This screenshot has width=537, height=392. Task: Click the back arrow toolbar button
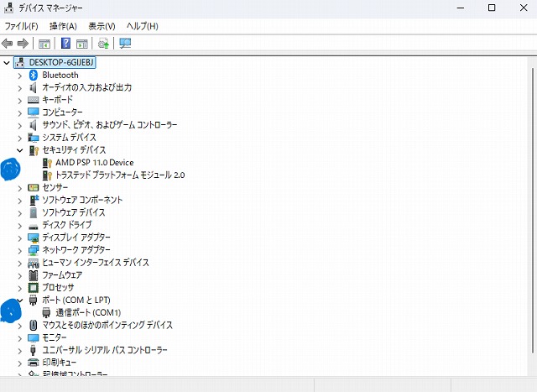click(8, 43)
